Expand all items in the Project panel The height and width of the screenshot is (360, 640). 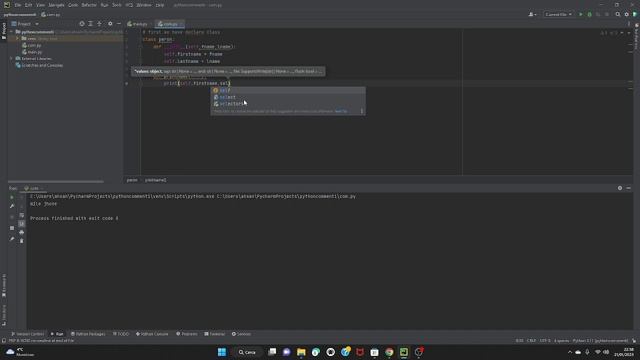pos(91,24)
